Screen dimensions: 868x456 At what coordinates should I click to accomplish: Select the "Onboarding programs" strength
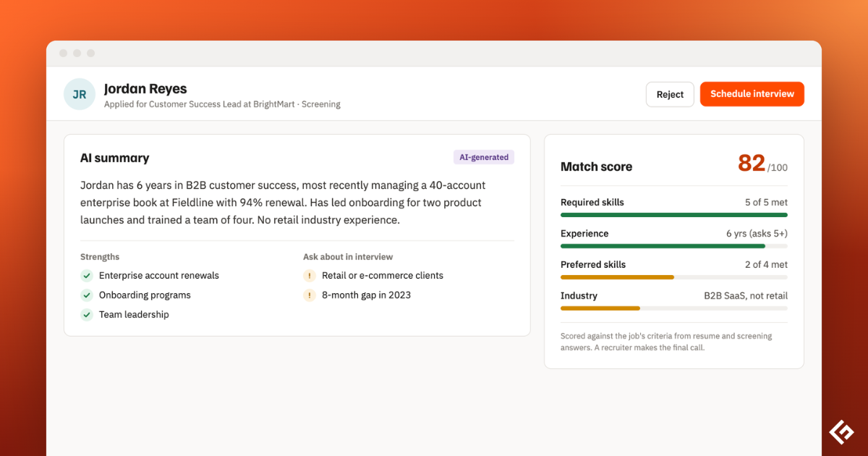click(145, 295)
